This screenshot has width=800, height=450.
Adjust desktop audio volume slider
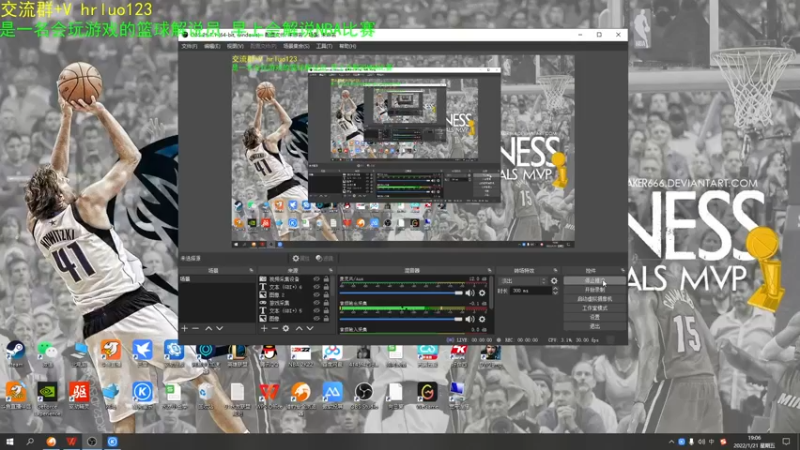[x=401, y=319]
